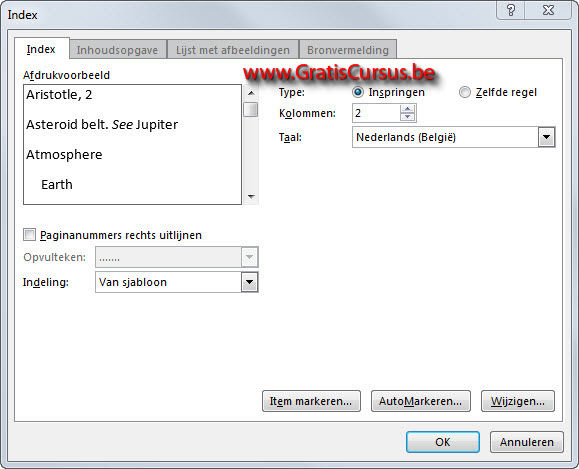Screen dimensions: 579x469
Task: Click preview scrollbar up arrow
Action: pyautogui.click(x=251, y=93)
